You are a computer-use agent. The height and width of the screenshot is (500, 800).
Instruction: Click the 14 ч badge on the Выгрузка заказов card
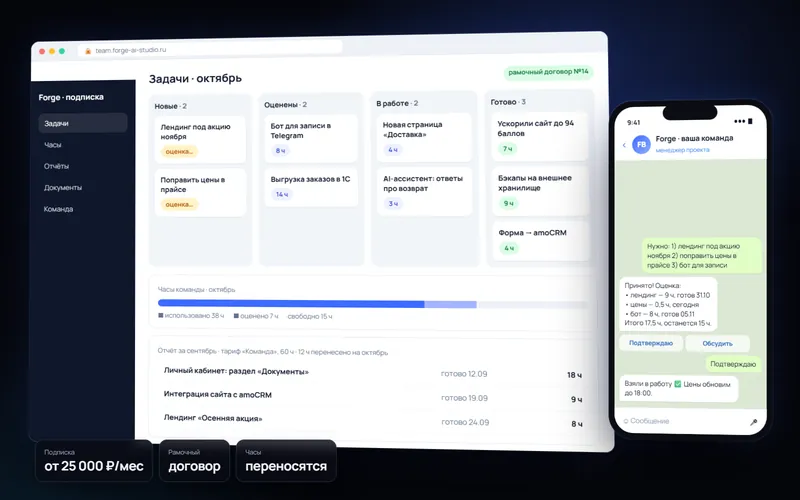pyautogui.click(x=282, y=194)
